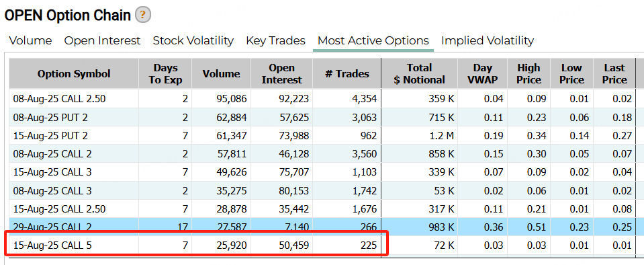Switch to the Volume tab
The width and height of the screenshot is (644, 265).
pyautogui.click(x=30, y=41)
